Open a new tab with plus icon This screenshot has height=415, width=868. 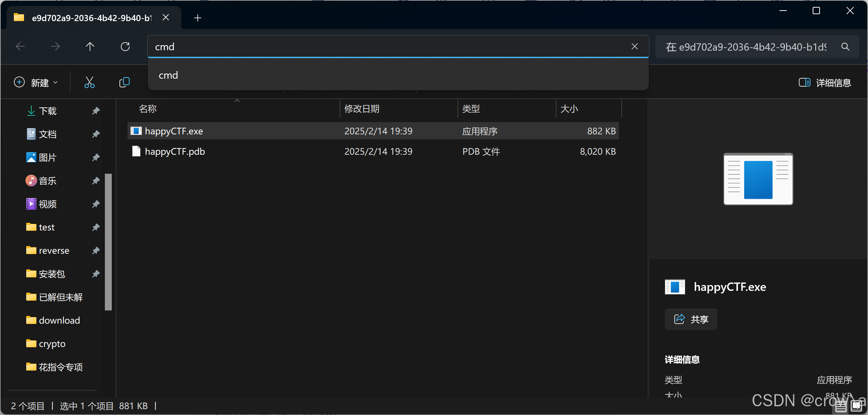click(198, 18)
